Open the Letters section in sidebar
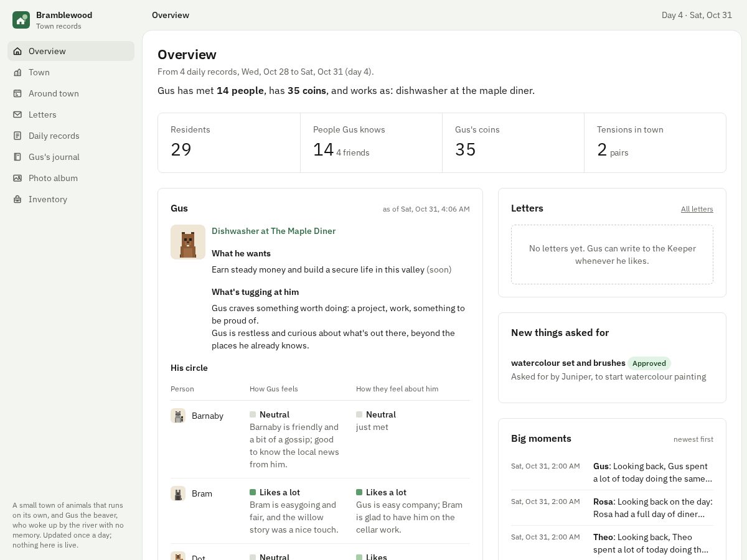Viewport: 747px width, 560px height. click(71, 114)
